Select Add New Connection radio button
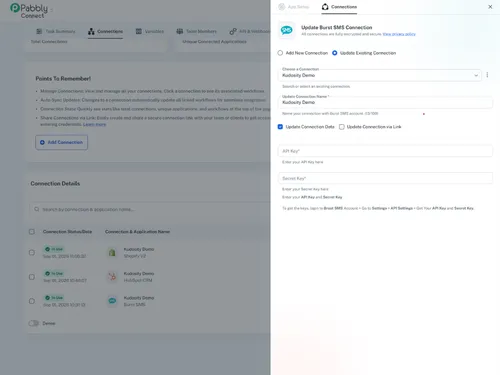This screenshot has height=375, width=500. 280,53
